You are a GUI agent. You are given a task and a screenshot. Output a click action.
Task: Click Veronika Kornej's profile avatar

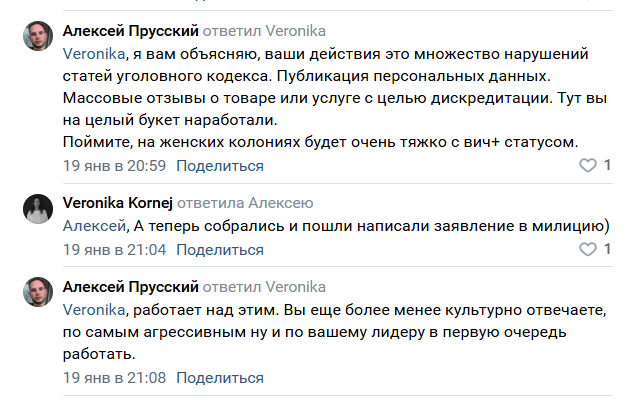38,208
